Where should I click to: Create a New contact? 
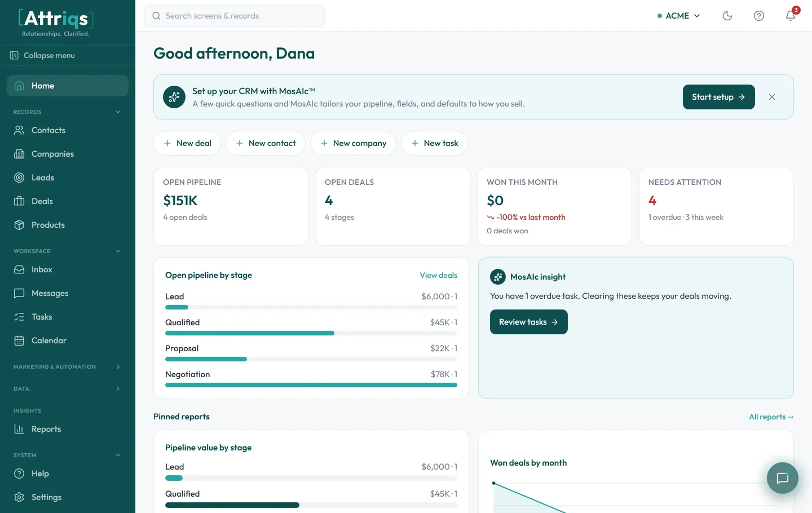click(x=266, y=143)
